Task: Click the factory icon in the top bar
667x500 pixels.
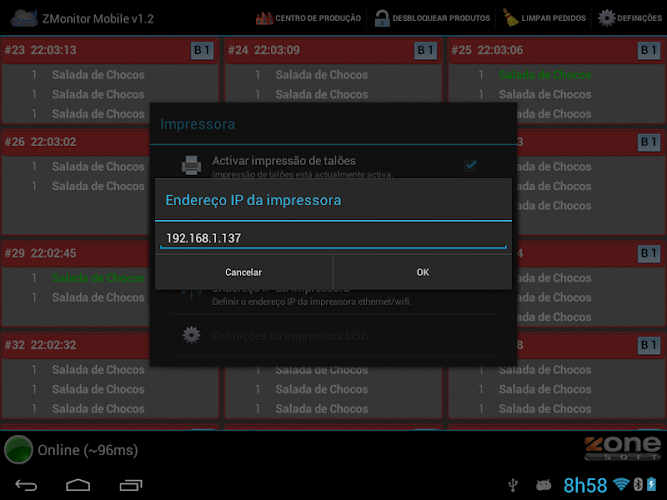Action: [264, 18]
